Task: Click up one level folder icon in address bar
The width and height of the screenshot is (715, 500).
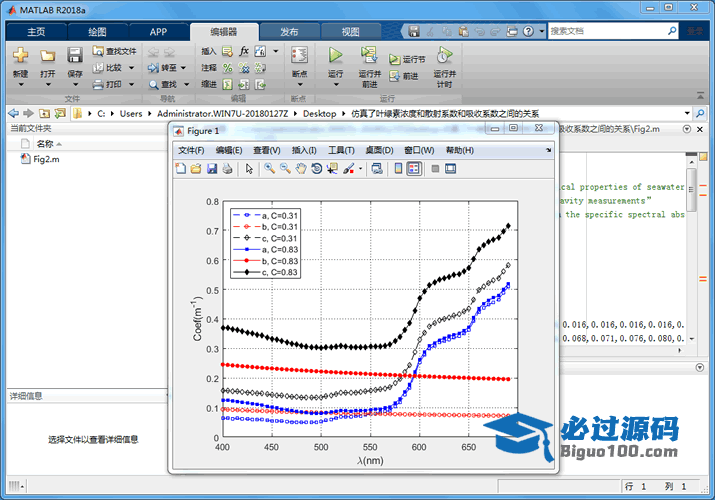Action: point(44,113)
